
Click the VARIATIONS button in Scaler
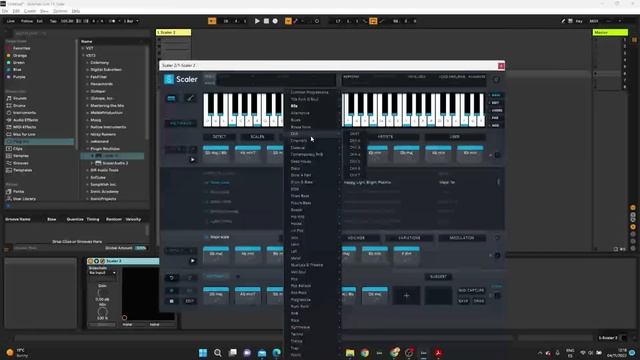[409, 238]
